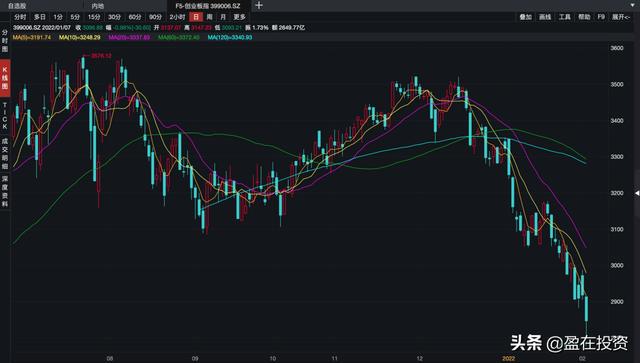Click the 3300 price axis label
The width and height of the screenshot is (640, 363).
[617, 156]
